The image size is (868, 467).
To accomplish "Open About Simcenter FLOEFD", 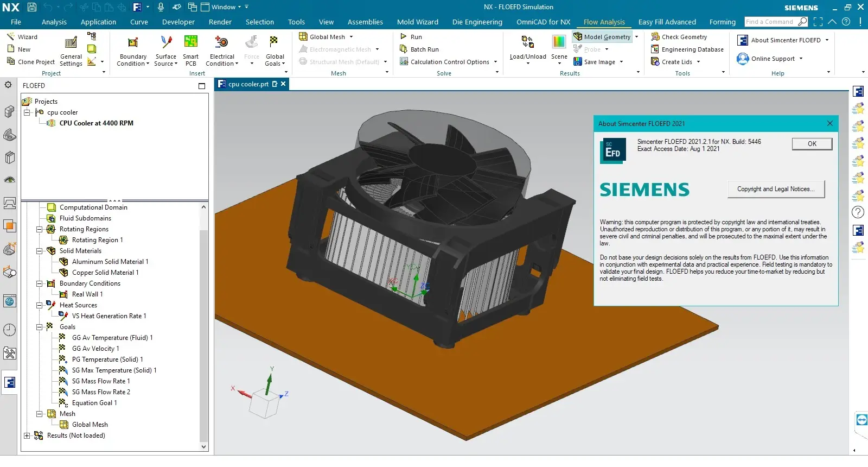I will tap(779, 40).
